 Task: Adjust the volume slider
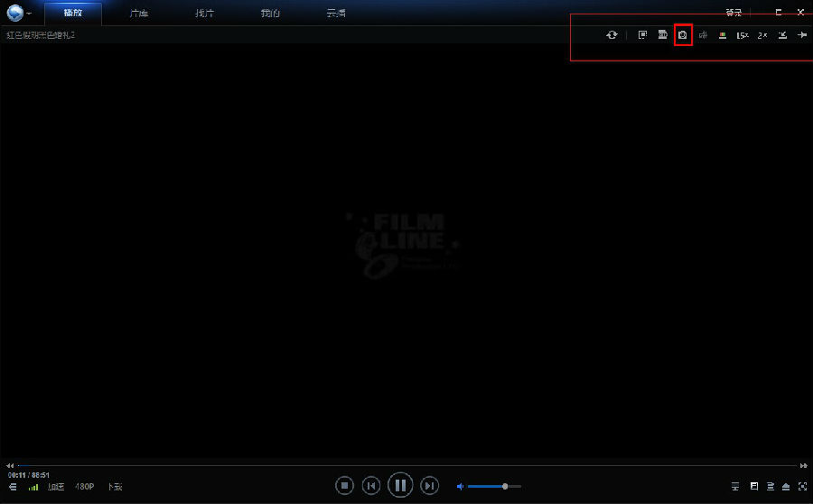[x=494, y=486]
